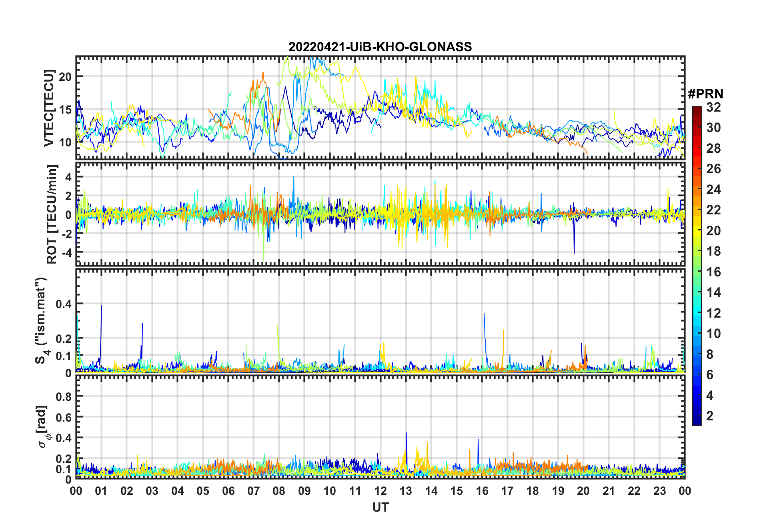Click the plot title 20220421-UiB-KHO-GLONASS
Screen dimensions: 761x532
(x=380, y=47)
